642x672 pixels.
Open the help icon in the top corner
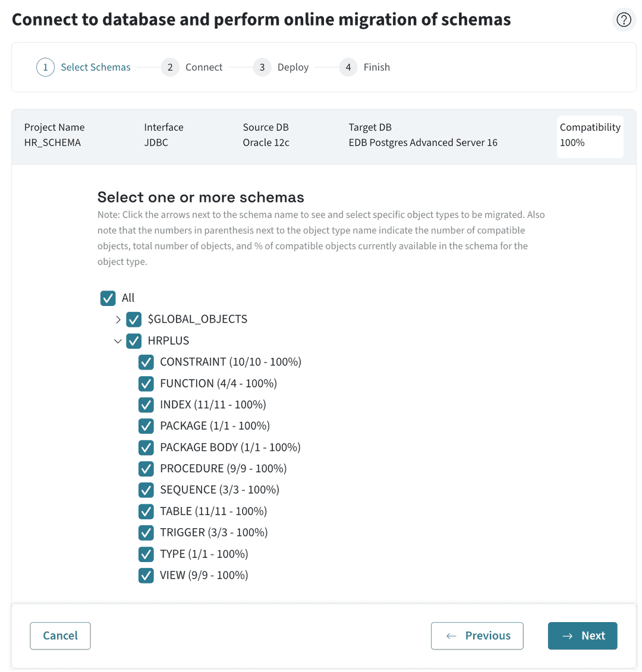click(624, 20)
